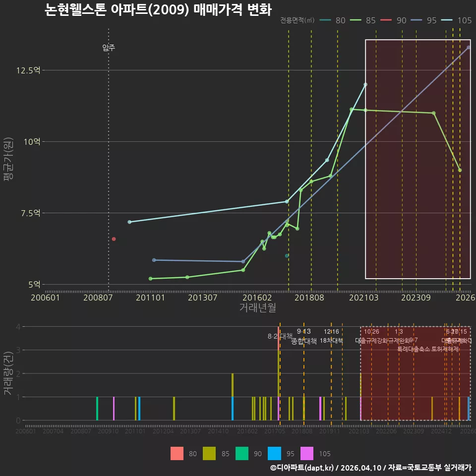
Task: Click the '12·16 18차대책' policy label
Action: tap(332, 336)
